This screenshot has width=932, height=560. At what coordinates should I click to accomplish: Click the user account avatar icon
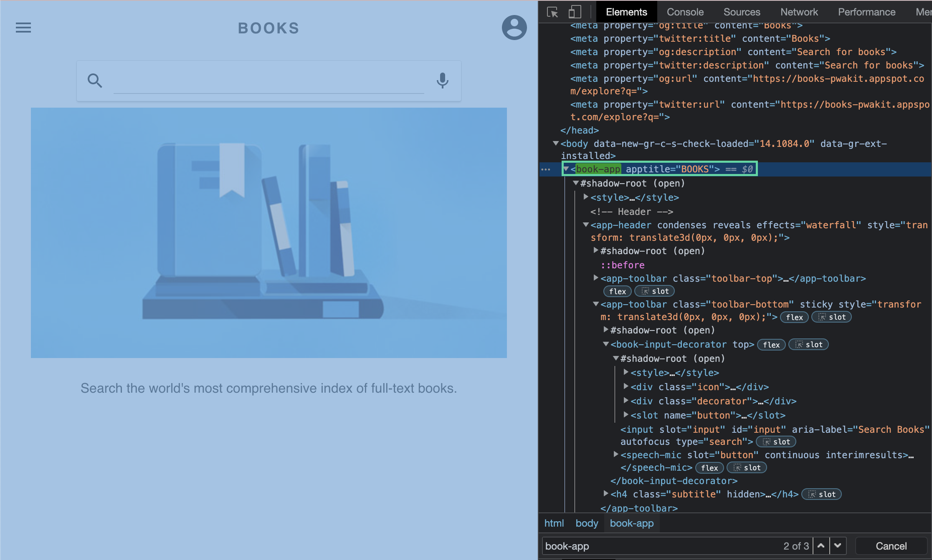pos(514,28)
